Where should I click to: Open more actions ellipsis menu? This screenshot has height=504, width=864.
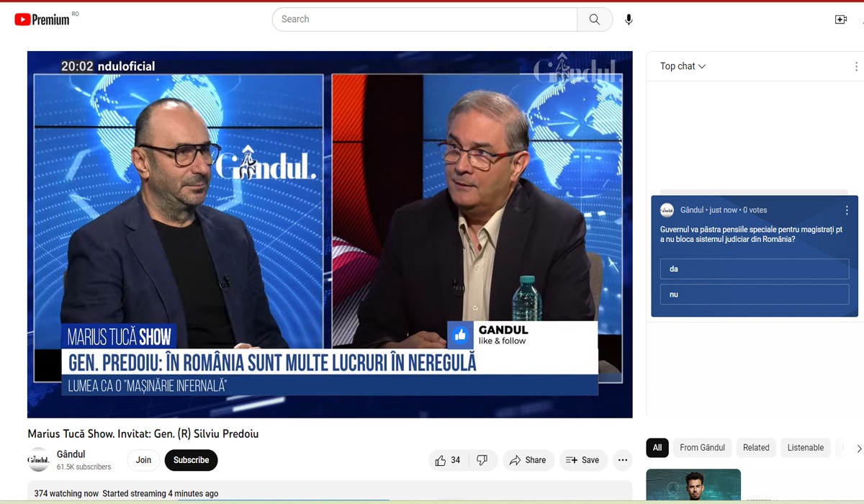(623, 460)
